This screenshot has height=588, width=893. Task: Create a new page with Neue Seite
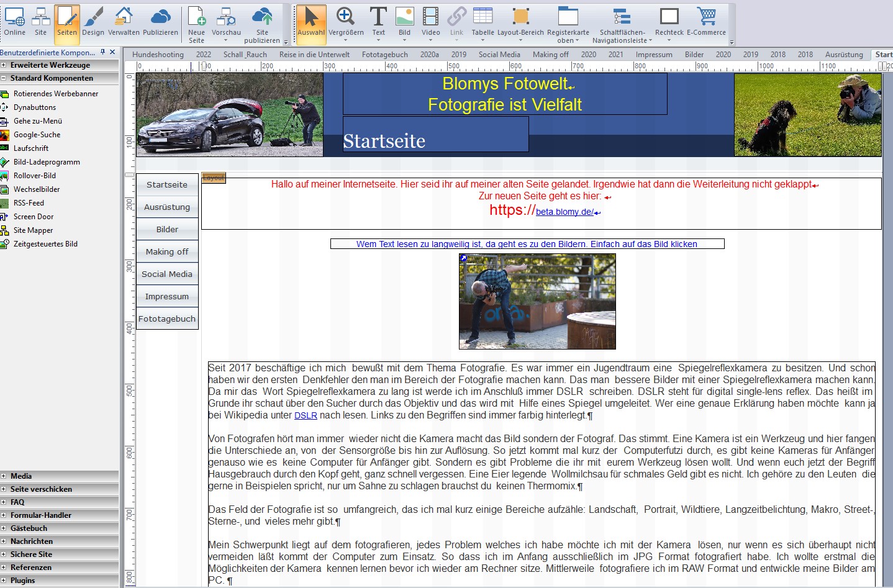[x=196, y=25]
